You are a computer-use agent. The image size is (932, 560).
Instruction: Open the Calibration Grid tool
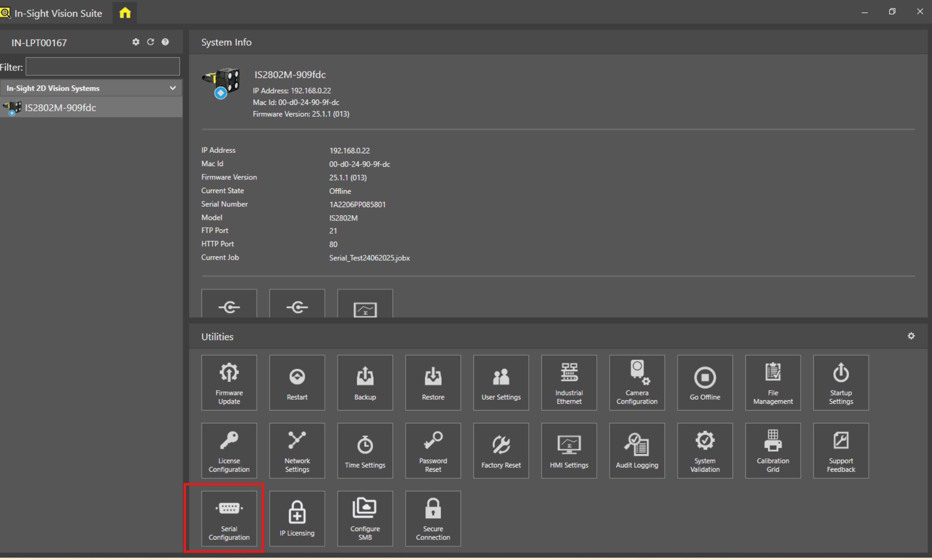(772, 450)
